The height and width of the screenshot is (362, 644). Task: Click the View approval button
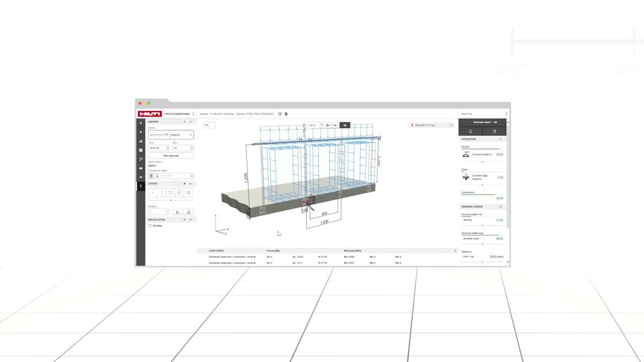coord(171,156)
